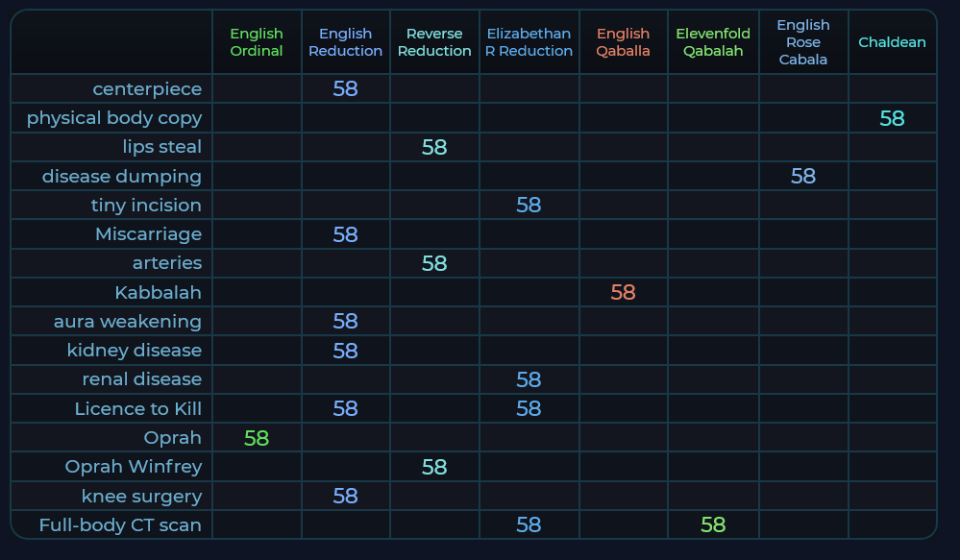Viewport: 960px width, 560px height.
Task: Select the English Qaballa column header
Action: pos(623,42)
